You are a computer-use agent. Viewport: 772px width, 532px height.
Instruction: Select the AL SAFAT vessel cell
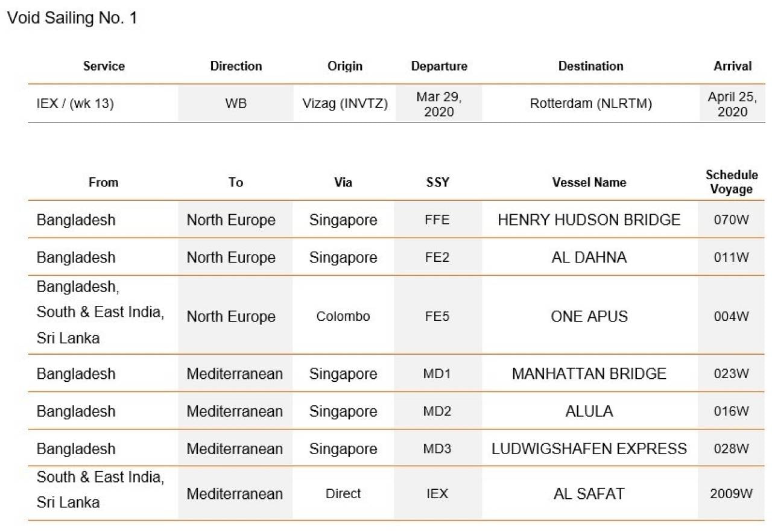click(x=589, y=494)
